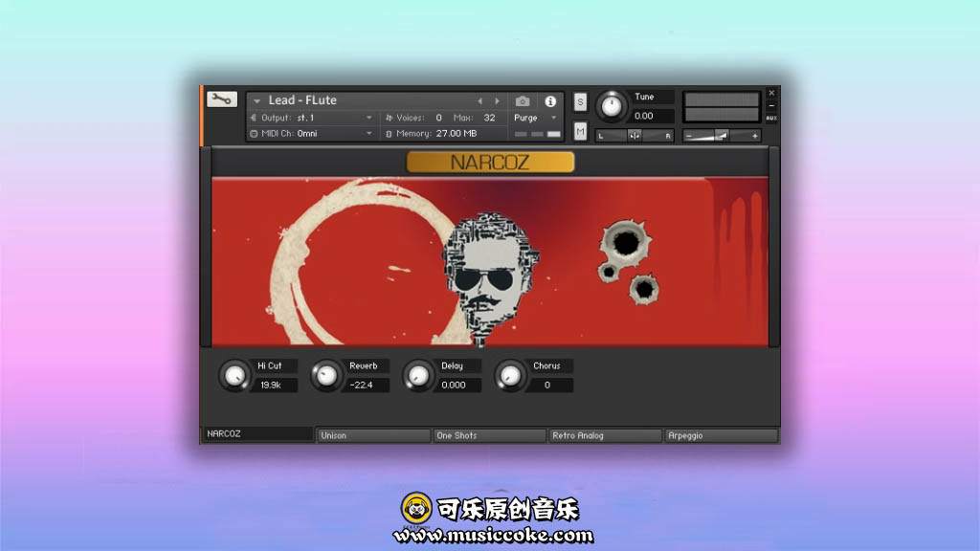Open the MIDI Ch Omni dropdown
The height and width of the screenshot is (551, 980).
coord(311,133)
